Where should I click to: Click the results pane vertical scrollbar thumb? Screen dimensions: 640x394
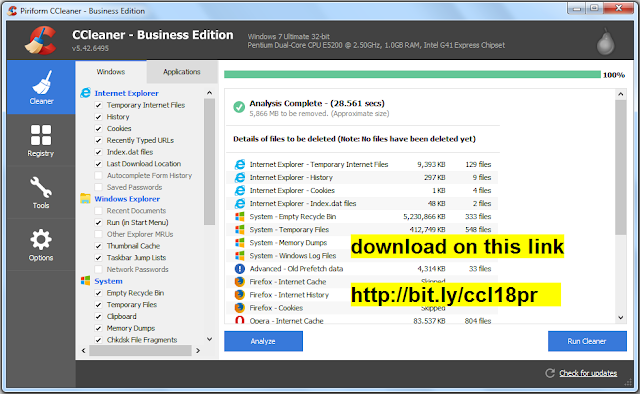click(621, 167)
